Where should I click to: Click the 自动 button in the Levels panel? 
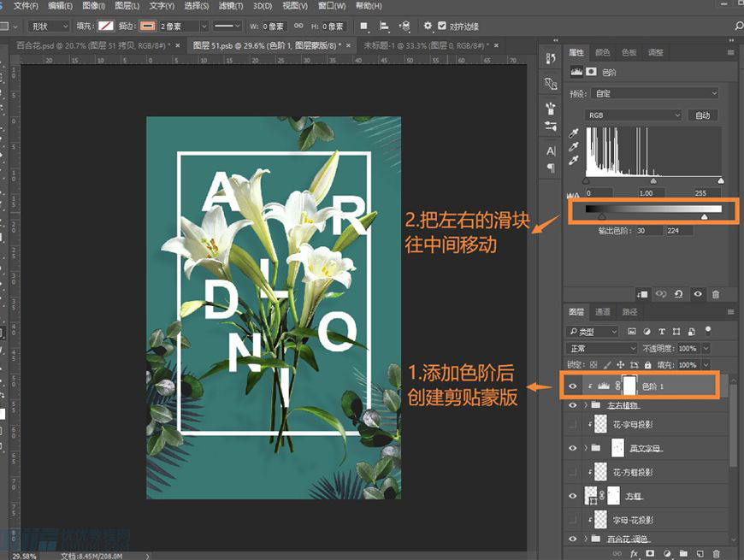point(702,115)
